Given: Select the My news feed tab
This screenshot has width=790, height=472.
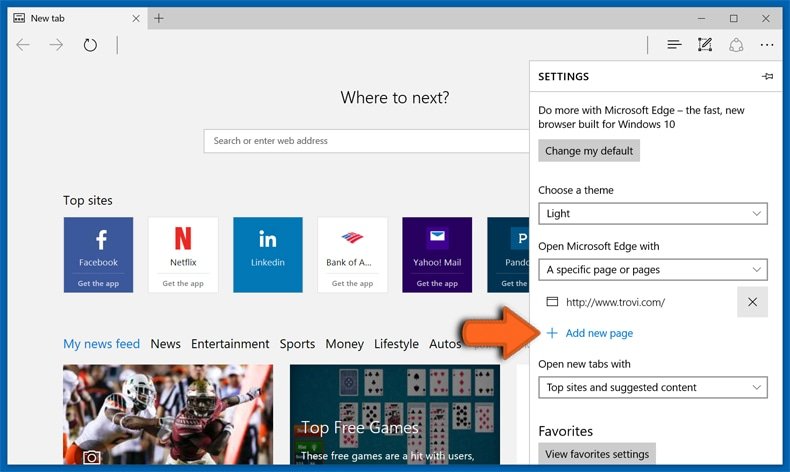Looking at the screenshot, I should click(x=101, y=344).
